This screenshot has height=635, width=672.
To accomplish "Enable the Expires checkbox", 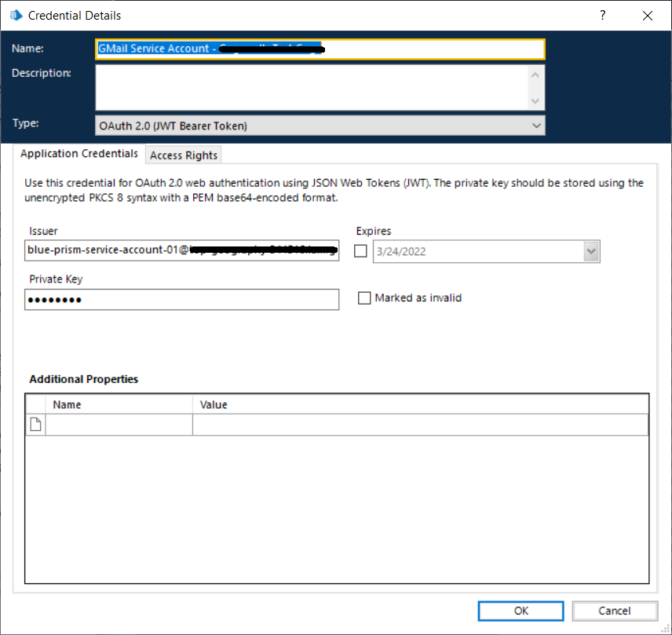I will 361,251.
